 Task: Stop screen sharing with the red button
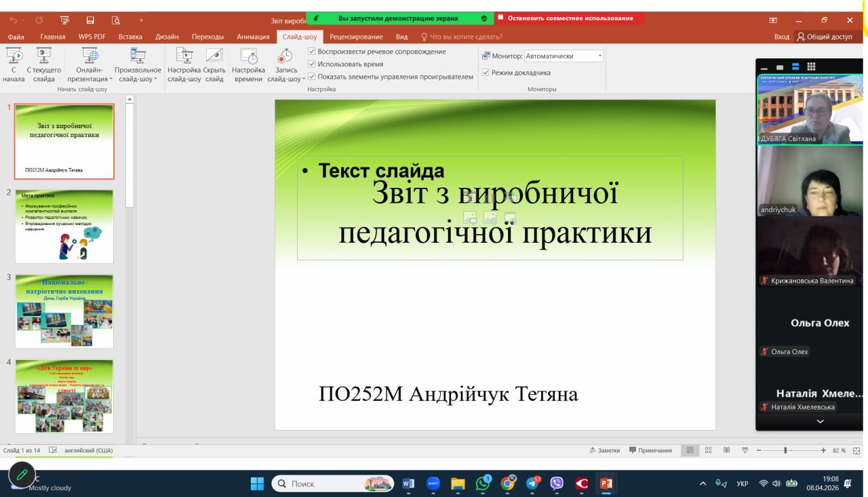[570, 18]
